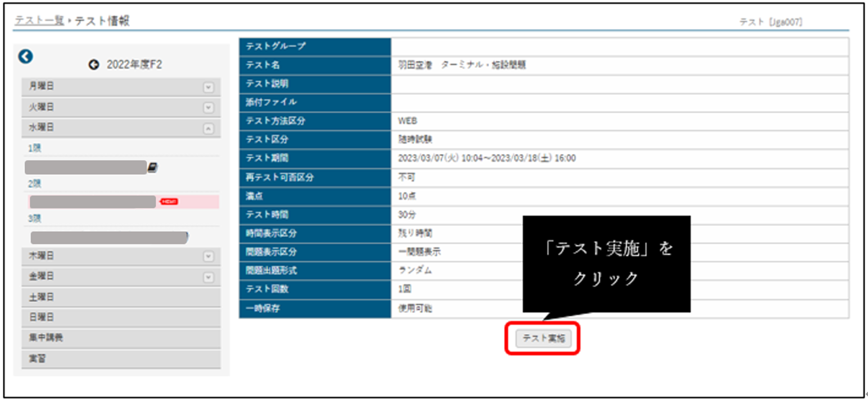Open the 実習 section

pos(121,359)
